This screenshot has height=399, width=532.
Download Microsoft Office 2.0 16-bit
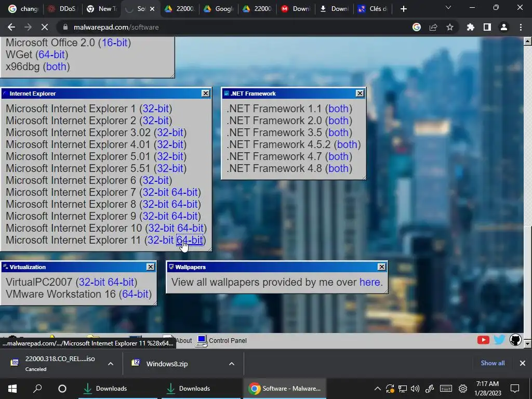coord(115,43)
